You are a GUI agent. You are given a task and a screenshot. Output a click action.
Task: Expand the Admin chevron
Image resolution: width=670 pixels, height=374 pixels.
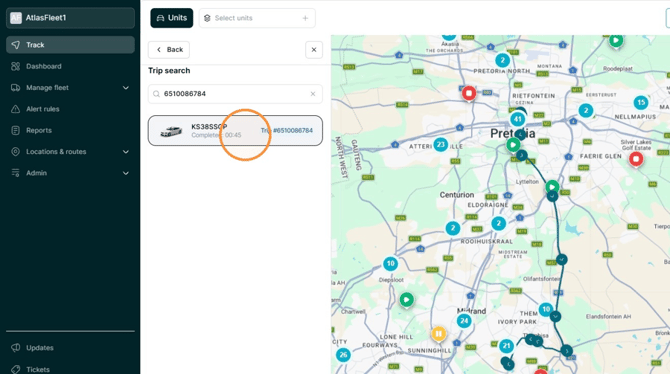pyautogui.click(x=126, y=173)
